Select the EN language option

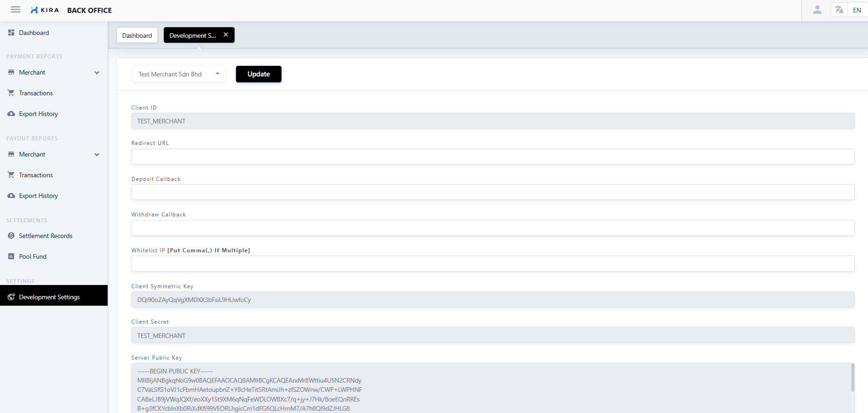[857, 10]
